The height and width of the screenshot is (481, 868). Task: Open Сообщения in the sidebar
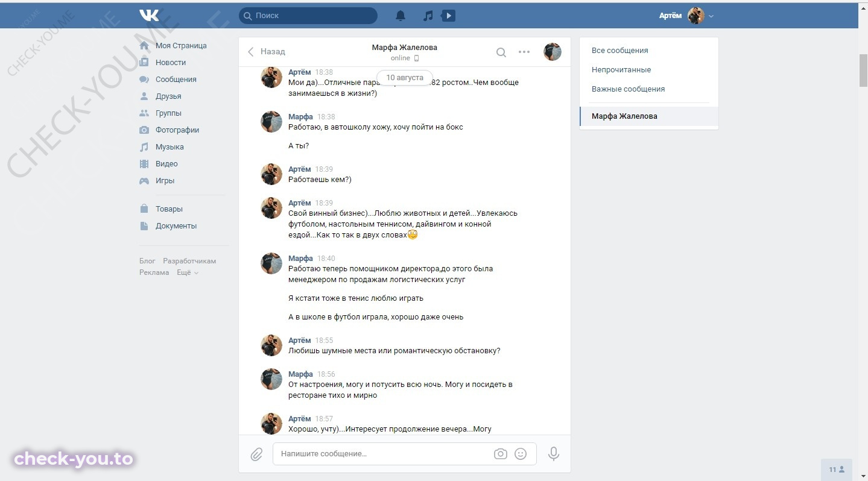tap(176, 80)
